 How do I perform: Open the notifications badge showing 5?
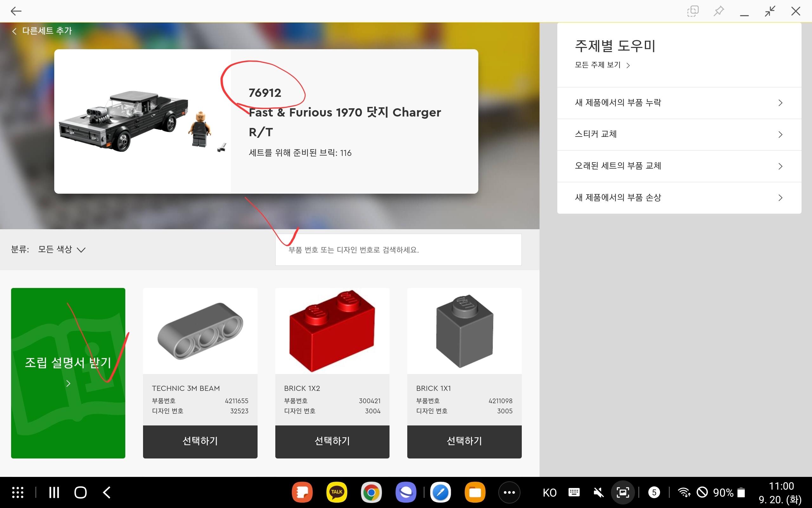(x=654, y=492)
